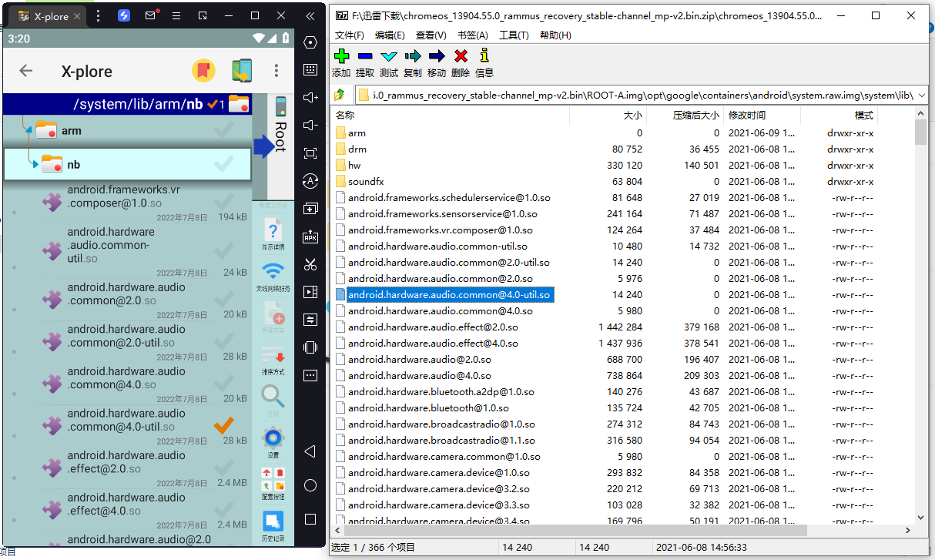Open the 书签(A) menu
This screenshot has width=935, height=560.
[472, 35]
